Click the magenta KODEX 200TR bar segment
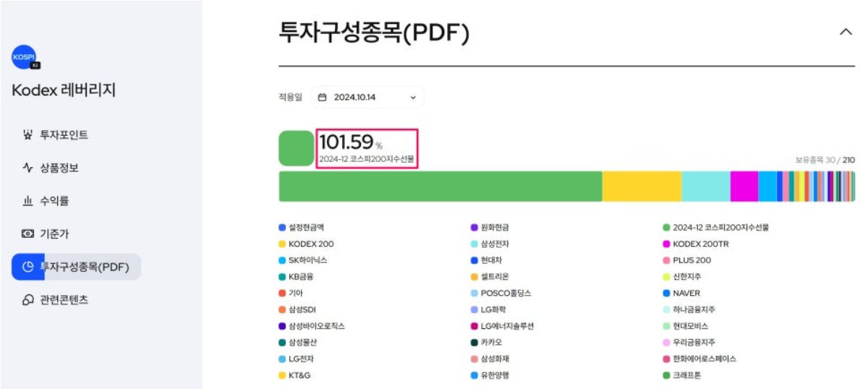Screen dimensions: 868x389 [744, 187]
